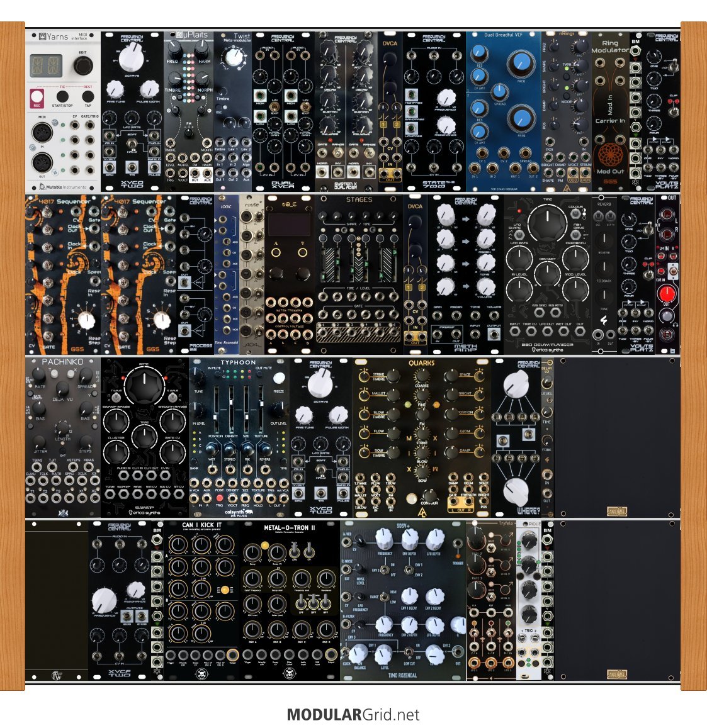
Task: Click the EDIT encoder knob on Yarns
Action: pyautogui.click(x=82, y=65)
